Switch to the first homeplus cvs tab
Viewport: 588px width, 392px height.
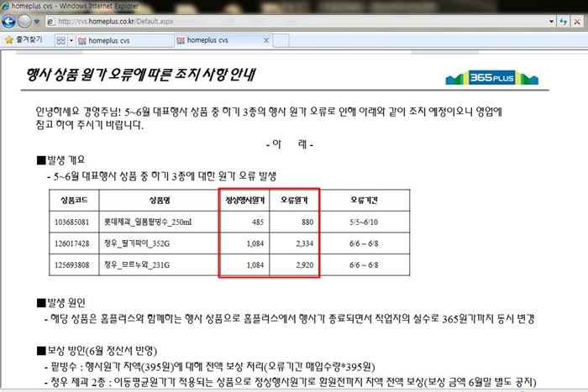(x=125, y=40)
